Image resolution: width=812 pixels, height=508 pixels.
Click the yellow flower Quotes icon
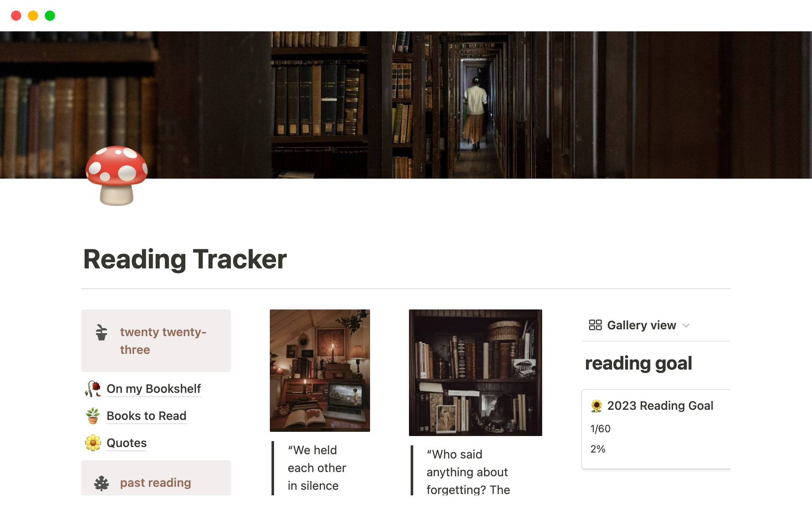[93, 443]
